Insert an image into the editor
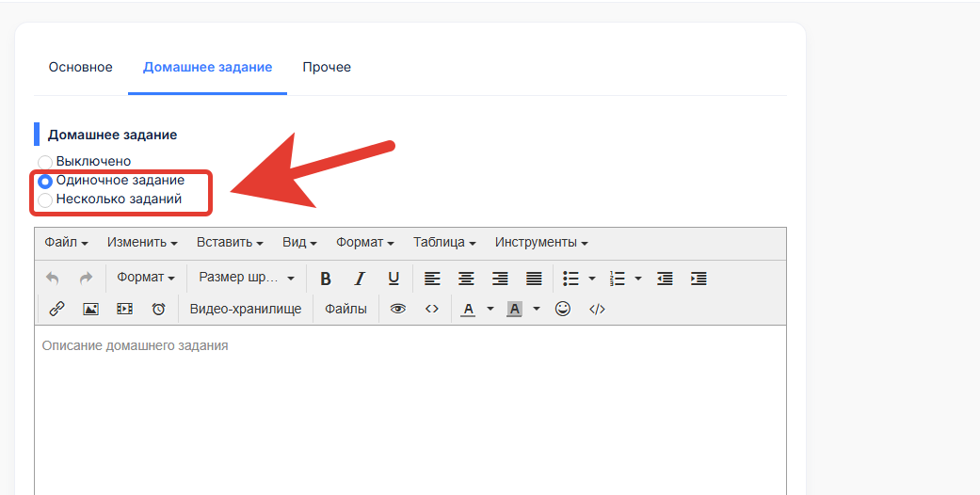This screenshot has height=495, width=980. click(90, 309)
